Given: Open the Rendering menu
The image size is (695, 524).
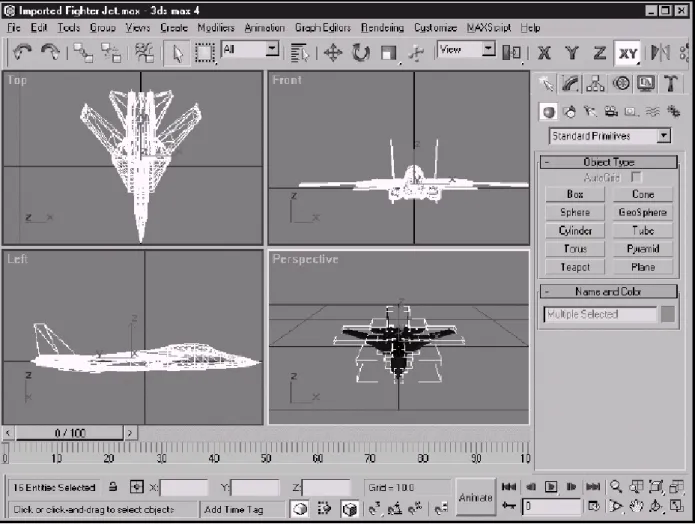Looking at the screenshot, I should click(382, 27).
